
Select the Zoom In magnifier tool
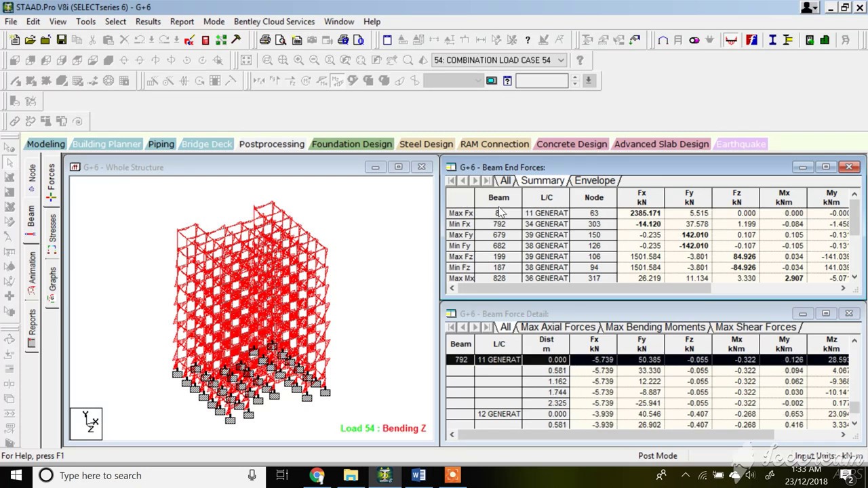299,60
